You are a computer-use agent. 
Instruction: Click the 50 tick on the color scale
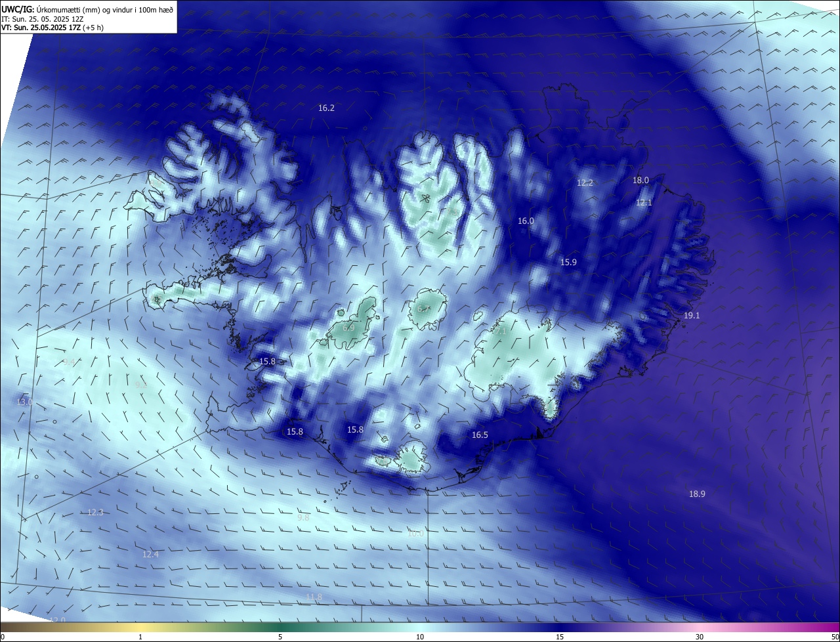(x=835, y=637)
